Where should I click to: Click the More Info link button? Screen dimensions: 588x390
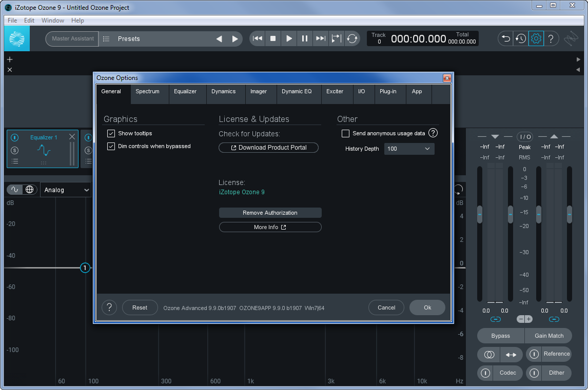[270, 227]
